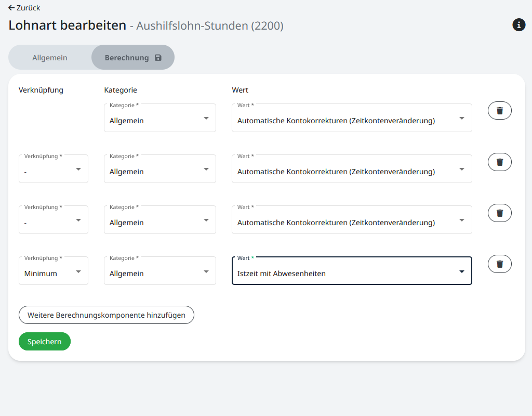This screenshot has width=532, height=416.
Task: Open the third row Wert dropdown
Action: pos(351,220)
